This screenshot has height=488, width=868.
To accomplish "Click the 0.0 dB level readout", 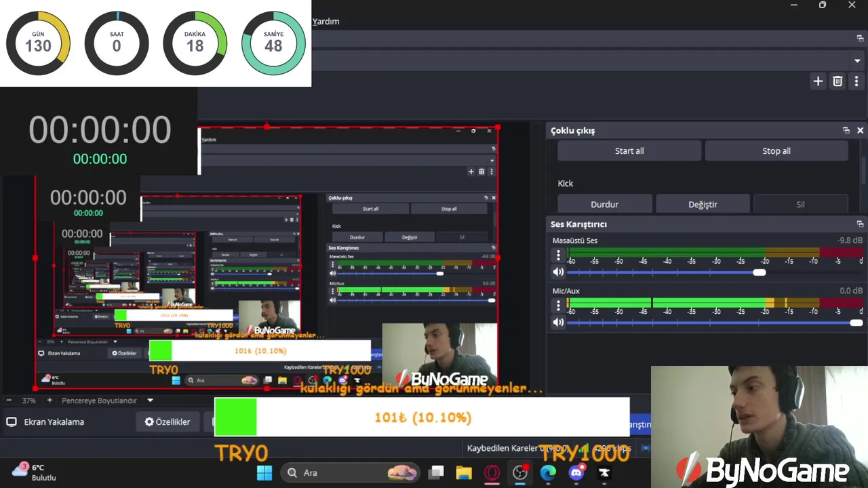I will pyautogui.click(x=851, y=291).
